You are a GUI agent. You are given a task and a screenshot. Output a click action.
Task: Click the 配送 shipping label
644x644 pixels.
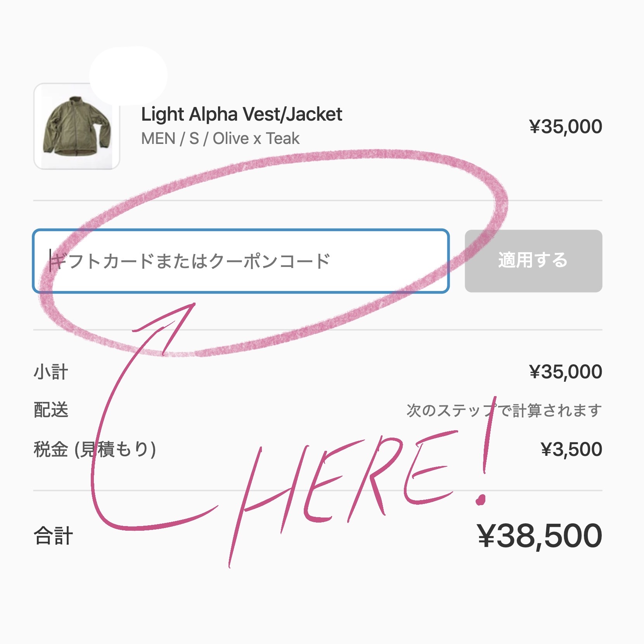pos(51,410)
